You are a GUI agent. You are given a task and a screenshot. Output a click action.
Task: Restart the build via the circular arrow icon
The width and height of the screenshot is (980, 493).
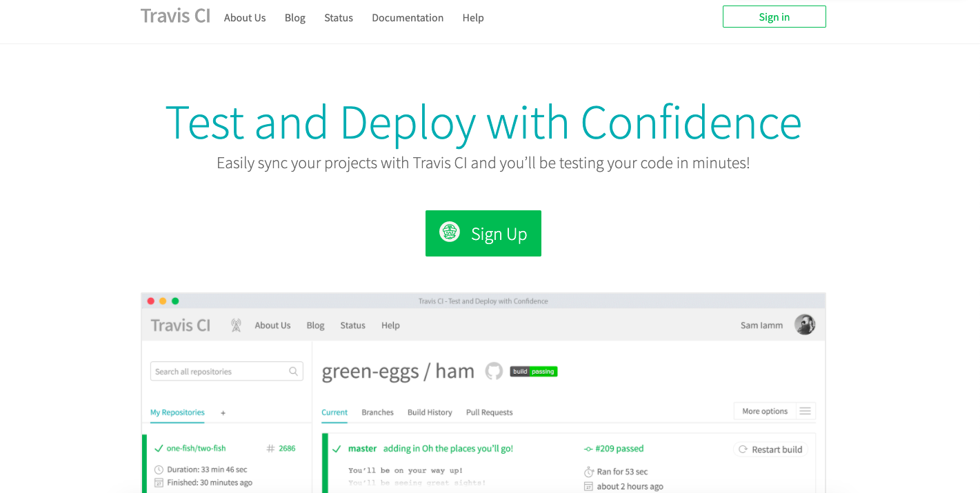coord(743,449)
